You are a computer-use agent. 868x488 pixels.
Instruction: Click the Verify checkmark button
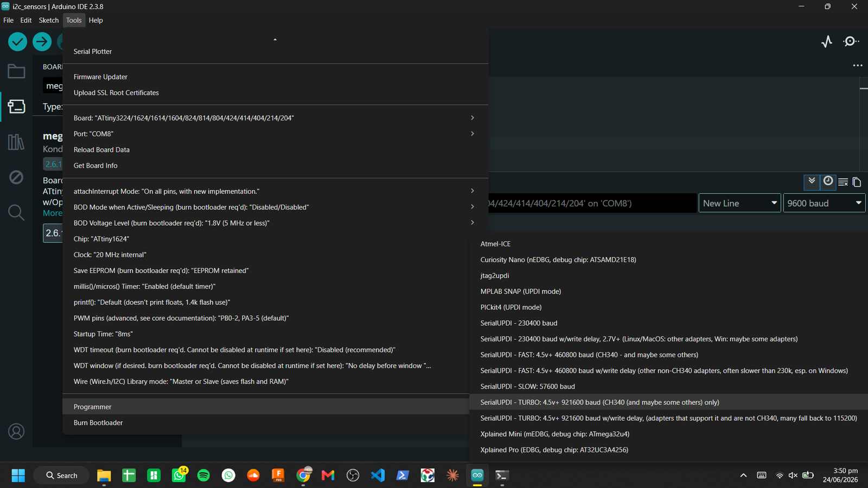[x=17, y=42]
